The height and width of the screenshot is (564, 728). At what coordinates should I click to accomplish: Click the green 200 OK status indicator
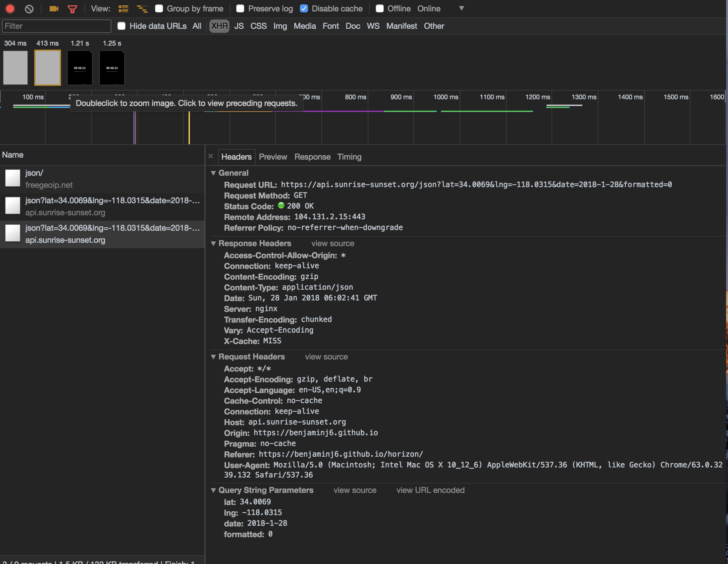[x=281, y=206]
